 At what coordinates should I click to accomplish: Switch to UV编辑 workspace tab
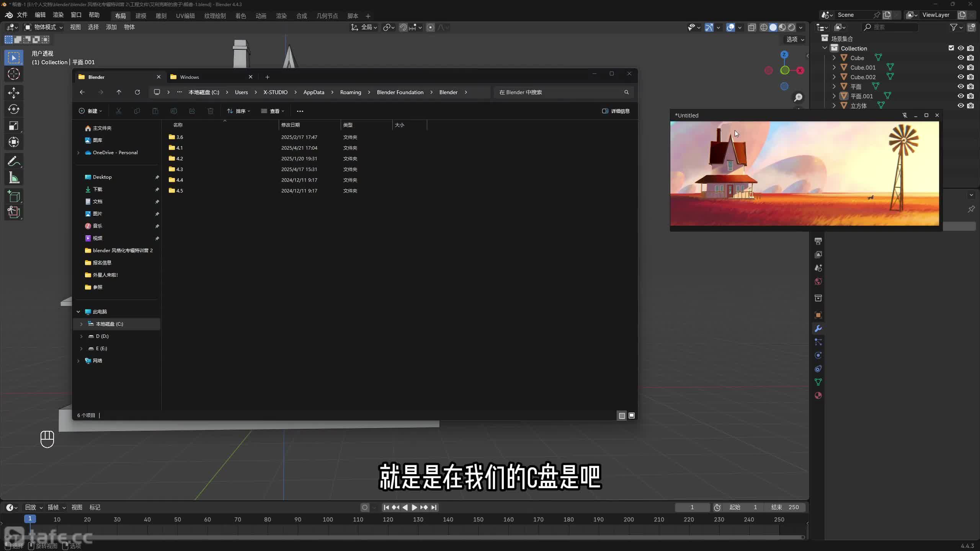pos(185,16)
